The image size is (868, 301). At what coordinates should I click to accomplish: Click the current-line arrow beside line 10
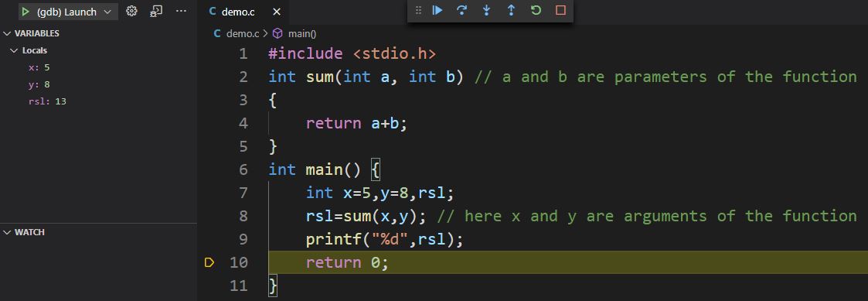pos(209,262)
